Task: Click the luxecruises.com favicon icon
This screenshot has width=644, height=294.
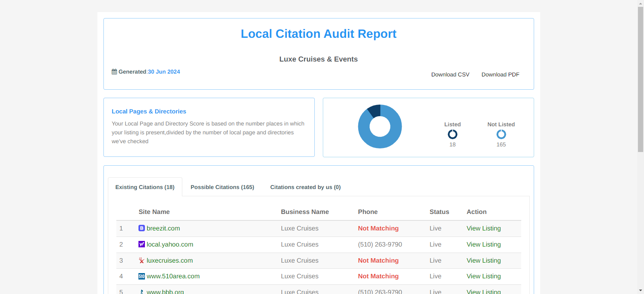Action: (142, 261)
